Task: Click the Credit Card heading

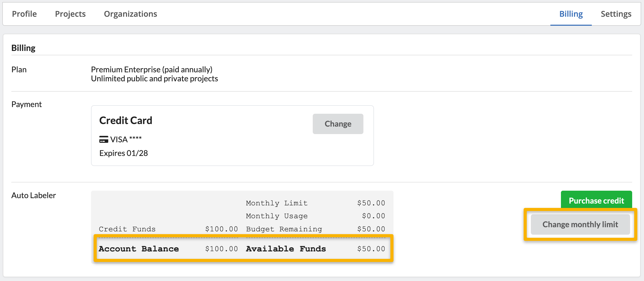Action: [126, 120]
